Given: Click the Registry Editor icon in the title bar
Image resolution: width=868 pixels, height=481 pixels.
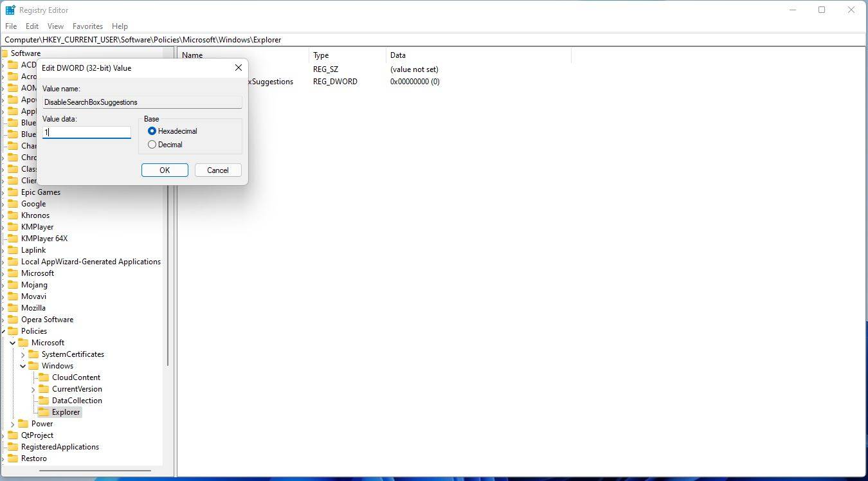Looking at the screenshot, I should coord(10,10).
